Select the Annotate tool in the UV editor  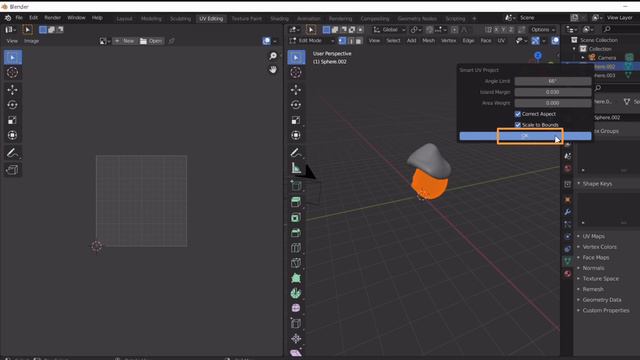[x=13, y=153]
